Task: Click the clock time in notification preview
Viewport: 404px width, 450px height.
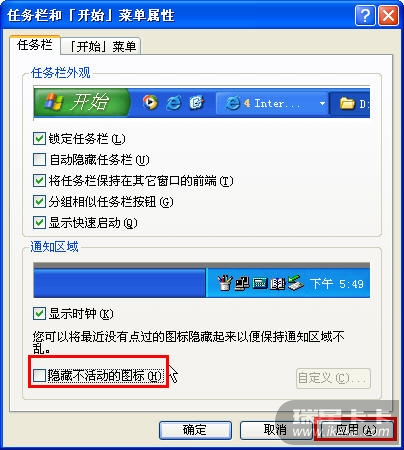Action: point(337,284)
